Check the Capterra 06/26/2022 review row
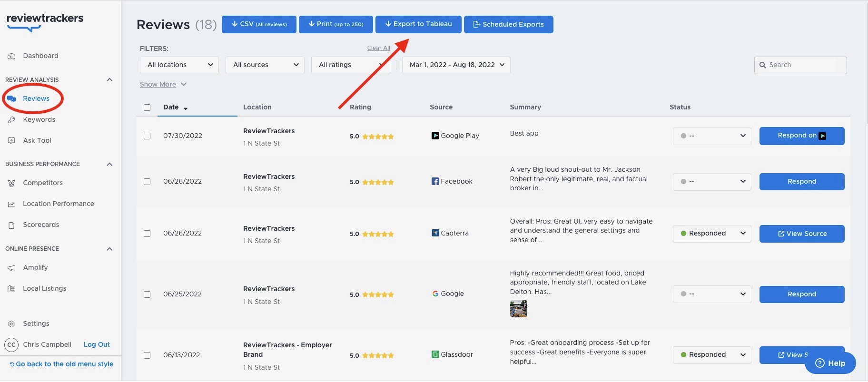This screenshot has width=868, height=382. click(147, 234)
